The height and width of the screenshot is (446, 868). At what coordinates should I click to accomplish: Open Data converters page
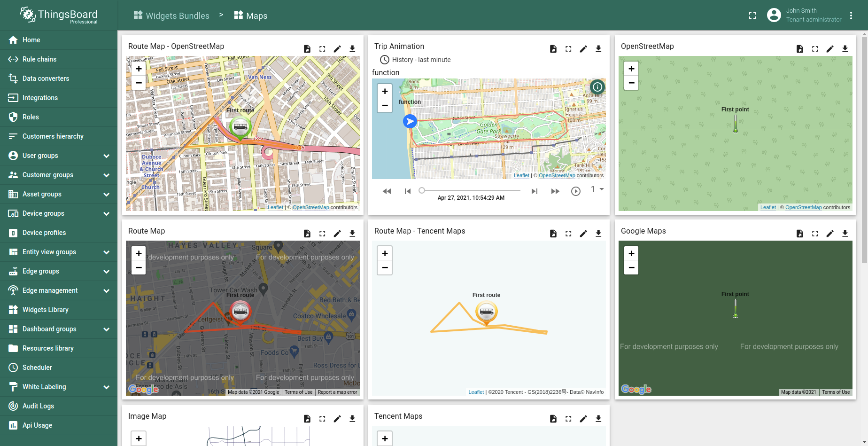(x=59, y=78)
